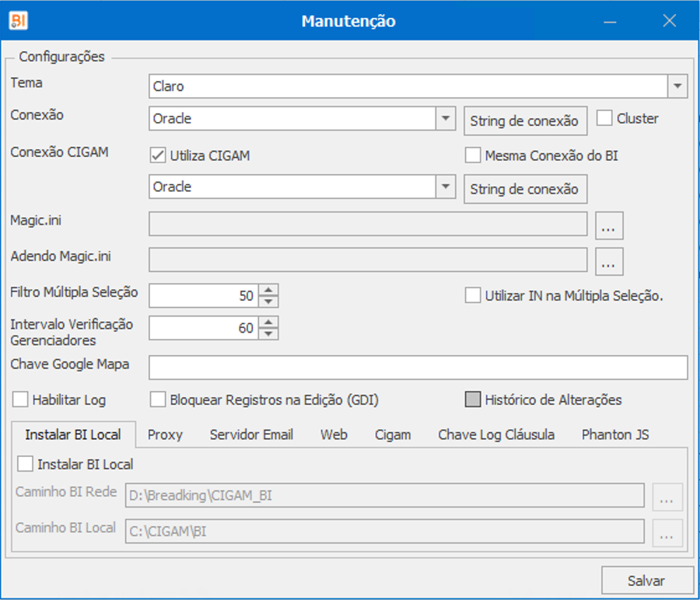The image size is (700, 600).
Task: Browse for the Adendo Magic.ini file
Action: point(609,261)
